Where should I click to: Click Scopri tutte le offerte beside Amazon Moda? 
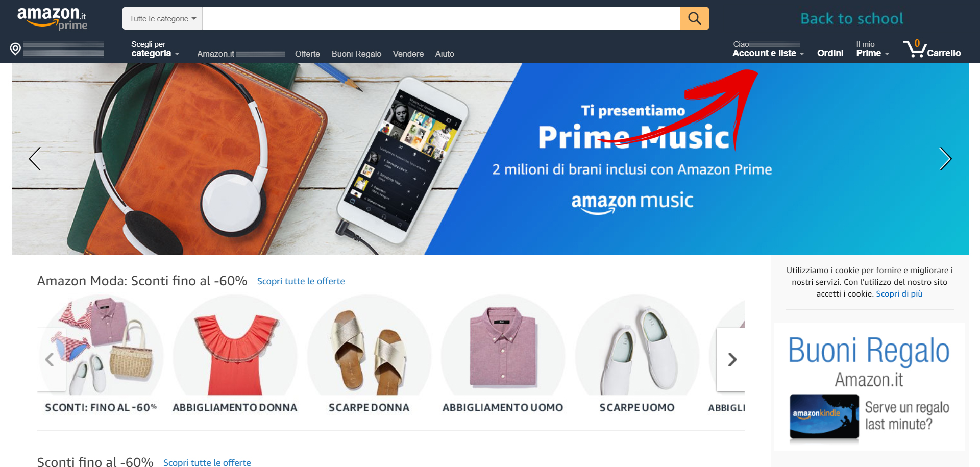301,281
